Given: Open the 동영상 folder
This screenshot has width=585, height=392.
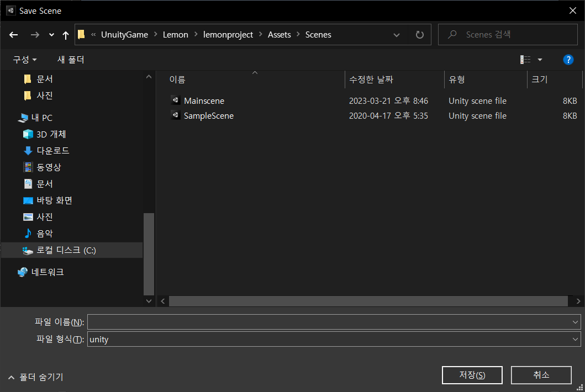Looking at the screenshot, I should (49, 167).
